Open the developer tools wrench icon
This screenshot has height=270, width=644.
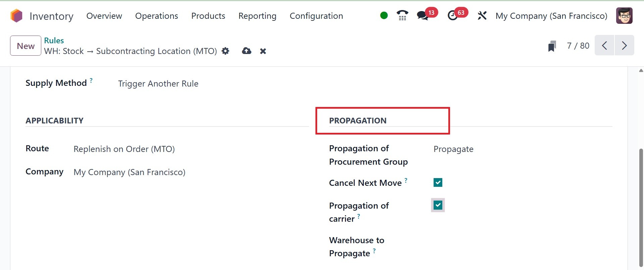[482, 15]
